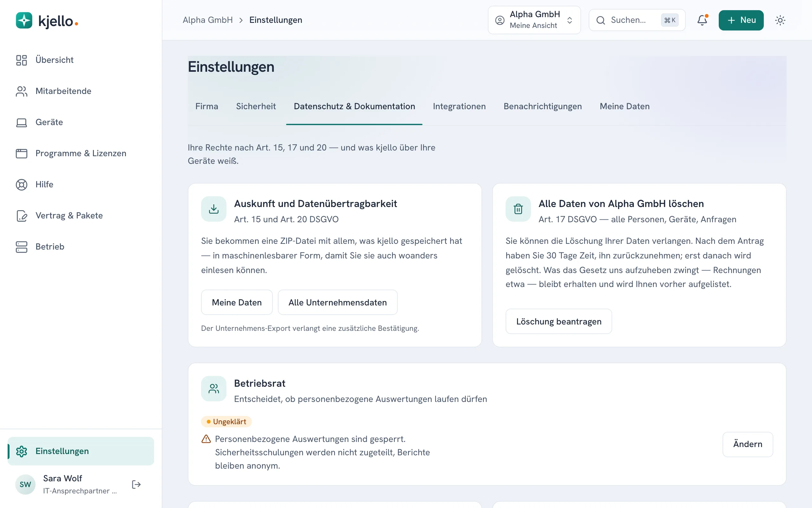812x508 pixels.
Task: Click the SW avatar
Action: (x=25, y=485)
